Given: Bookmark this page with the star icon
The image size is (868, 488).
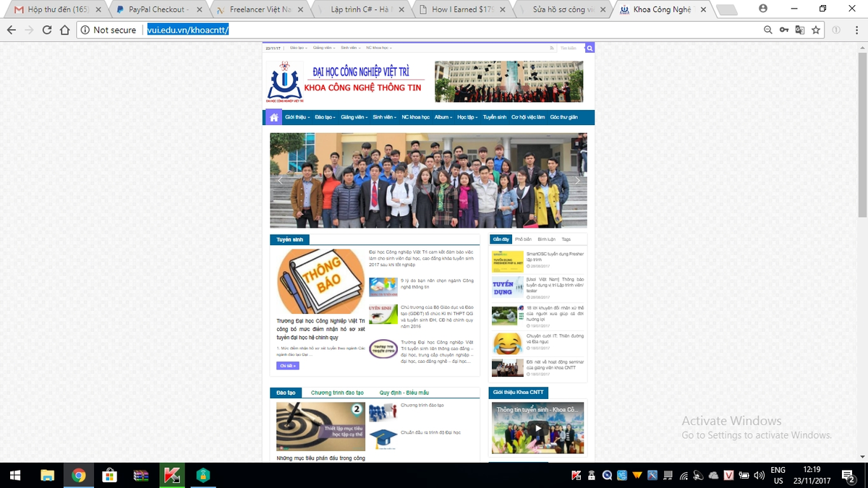Looking at the screenshot, I should point(816,30).
